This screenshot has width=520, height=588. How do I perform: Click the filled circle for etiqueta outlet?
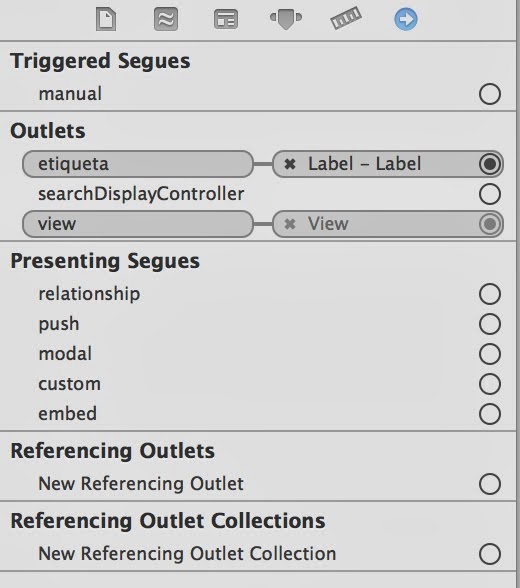click(490, 164)
